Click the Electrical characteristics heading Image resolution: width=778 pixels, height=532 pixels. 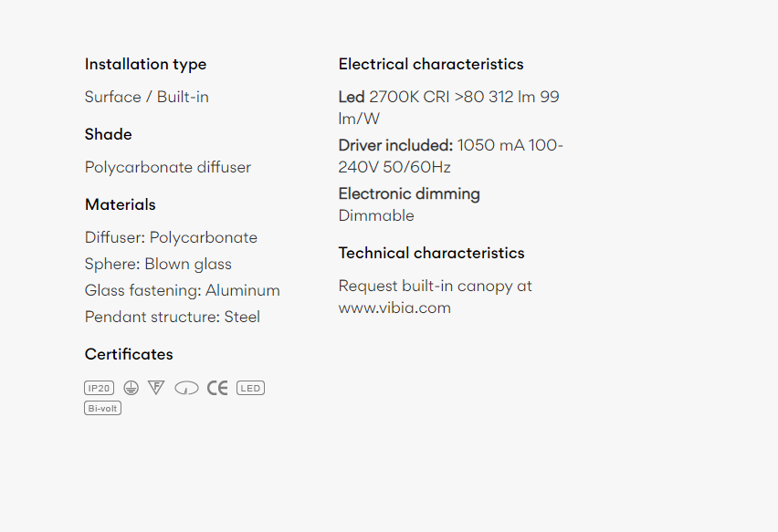pos(431,64)
